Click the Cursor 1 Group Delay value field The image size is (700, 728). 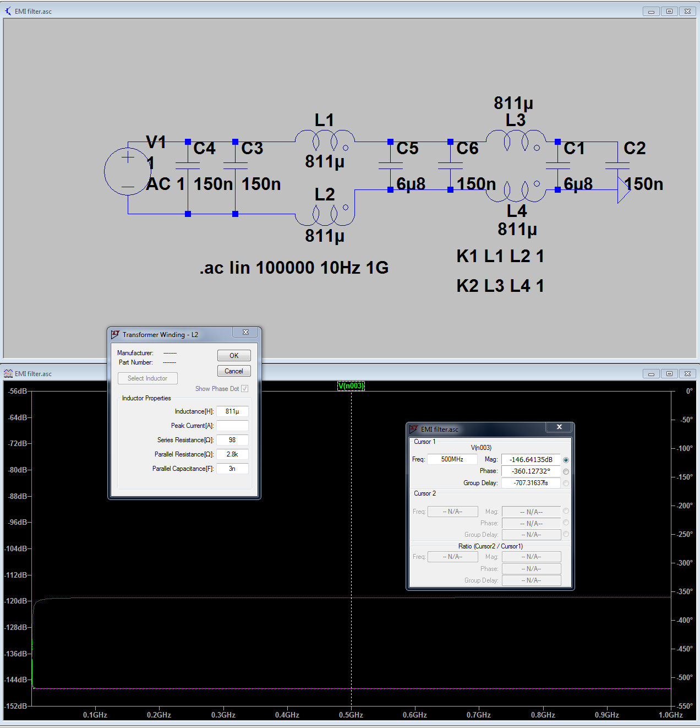(x=531, y=483)
